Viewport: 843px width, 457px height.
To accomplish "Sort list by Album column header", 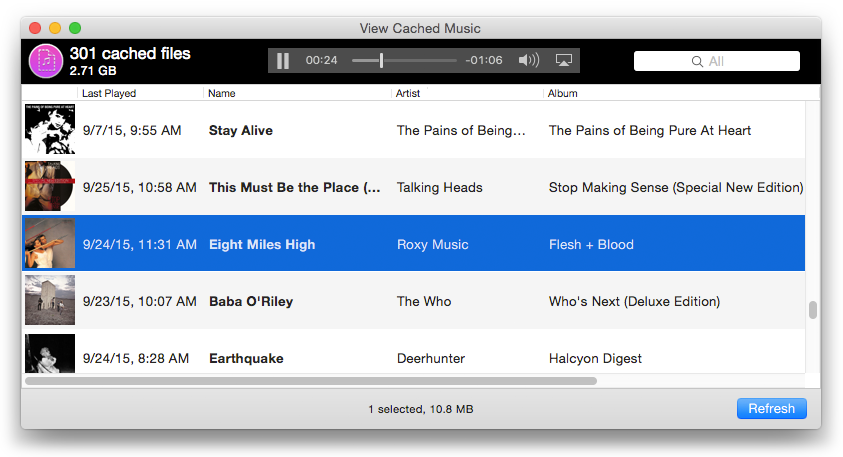I will click(562, 93).
